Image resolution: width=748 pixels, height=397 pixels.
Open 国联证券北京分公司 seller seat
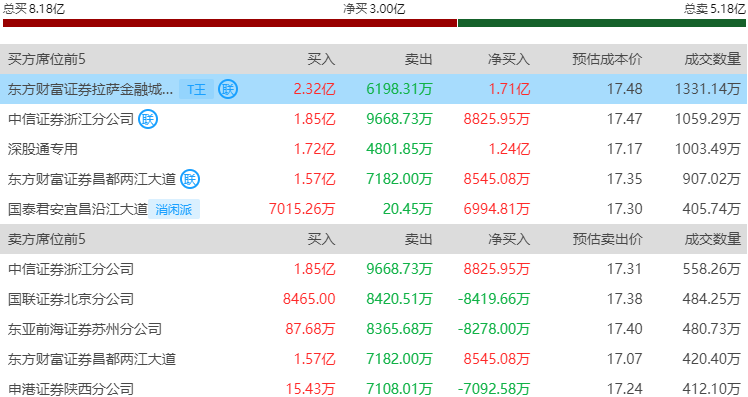pyautogui.click(x=71, y=299)
